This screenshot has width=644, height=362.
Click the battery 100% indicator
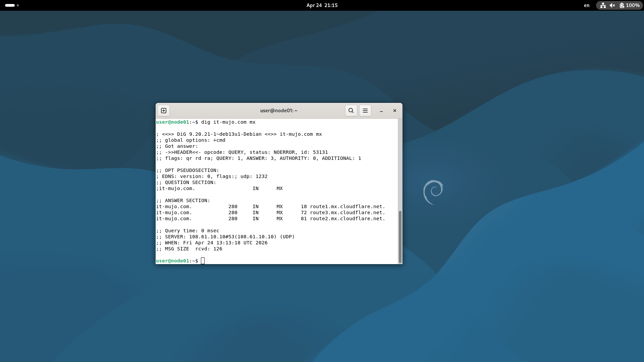click(x=630, y=5)
